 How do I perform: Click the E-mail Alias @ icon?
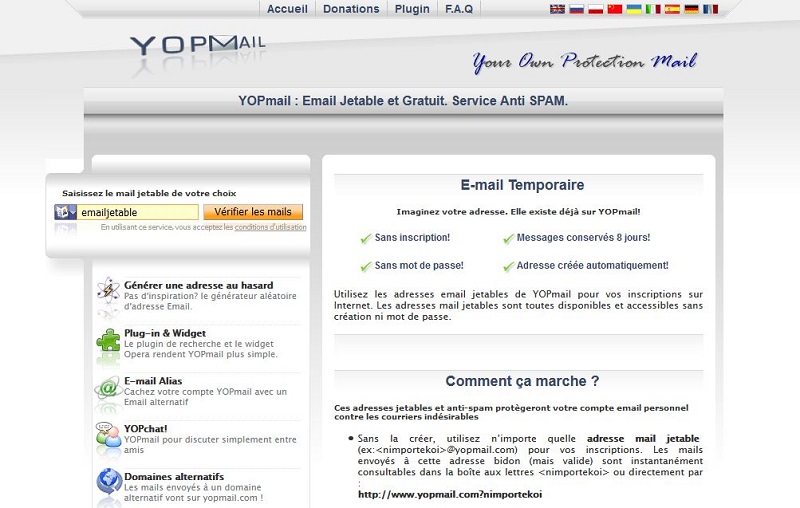pyautogui.click(x=108, y=389)
